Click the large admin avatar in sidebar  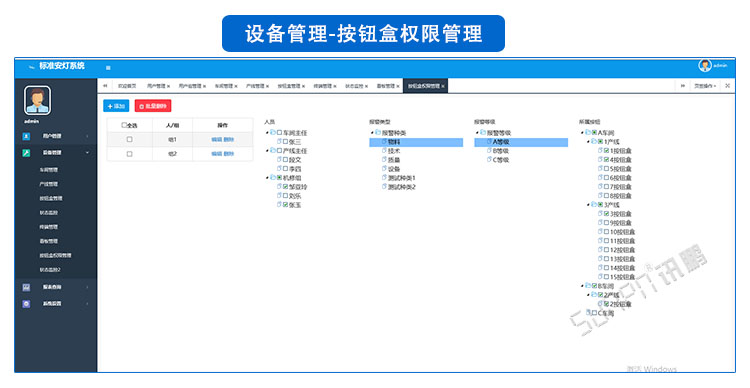(37, 100)
